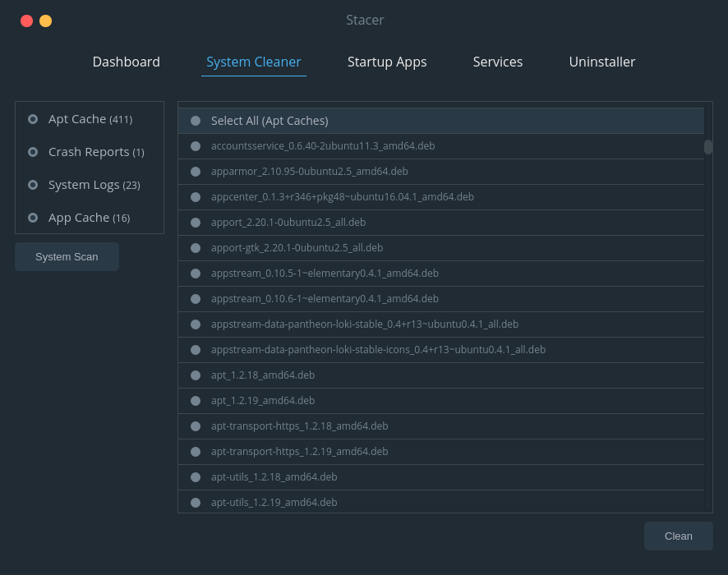Select the Crash Reports category icon
Screen dimensions: 728x575
pos(33,152)
